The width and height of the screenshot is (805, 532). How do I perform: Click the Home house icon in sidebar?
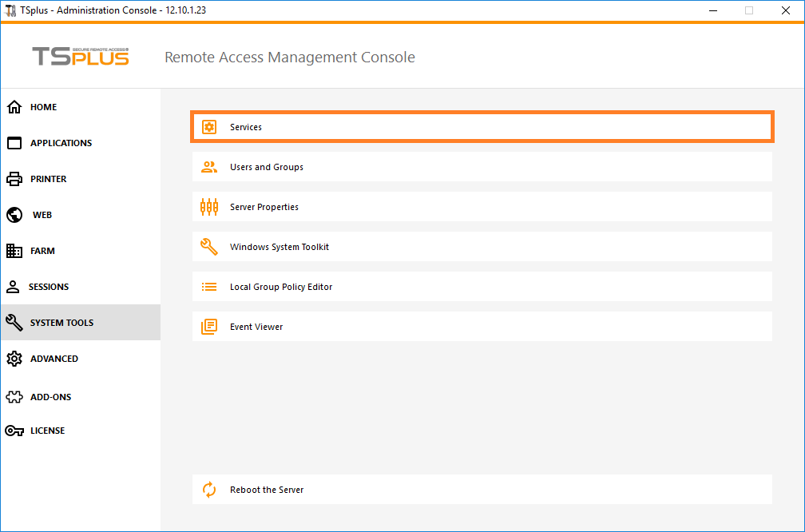pyautogui.click(x=14, y=107)
